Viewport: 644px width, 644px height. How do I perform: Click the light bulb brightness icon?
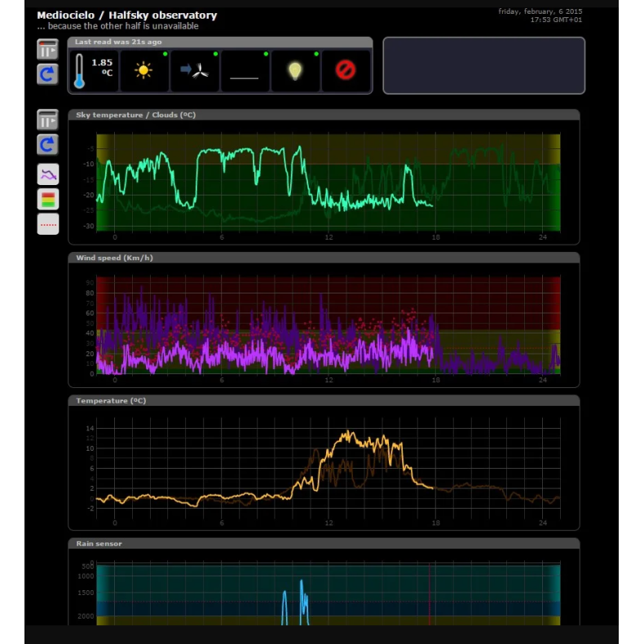coord(295,71)
